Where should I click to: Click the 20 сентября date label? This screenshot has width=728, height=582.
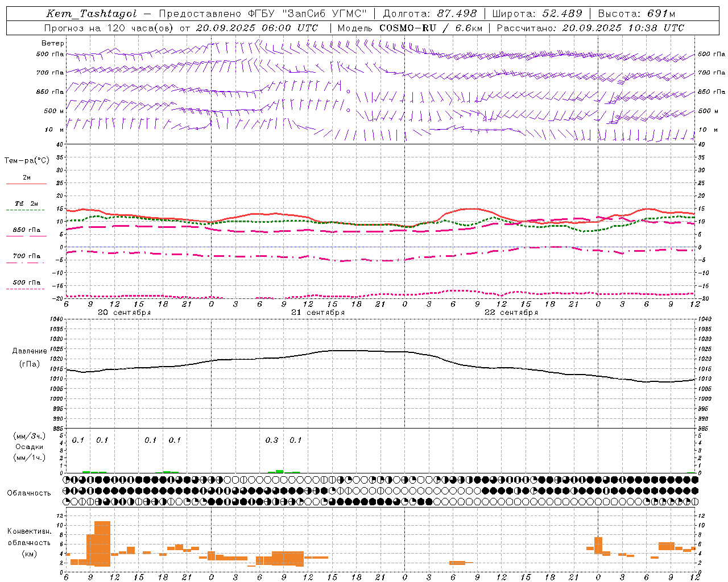(x=125, y=313)
